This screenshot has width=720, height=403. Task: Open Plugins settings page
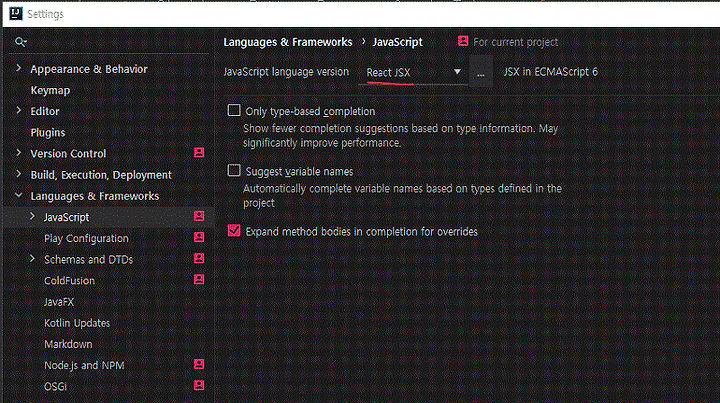(48, 133)
